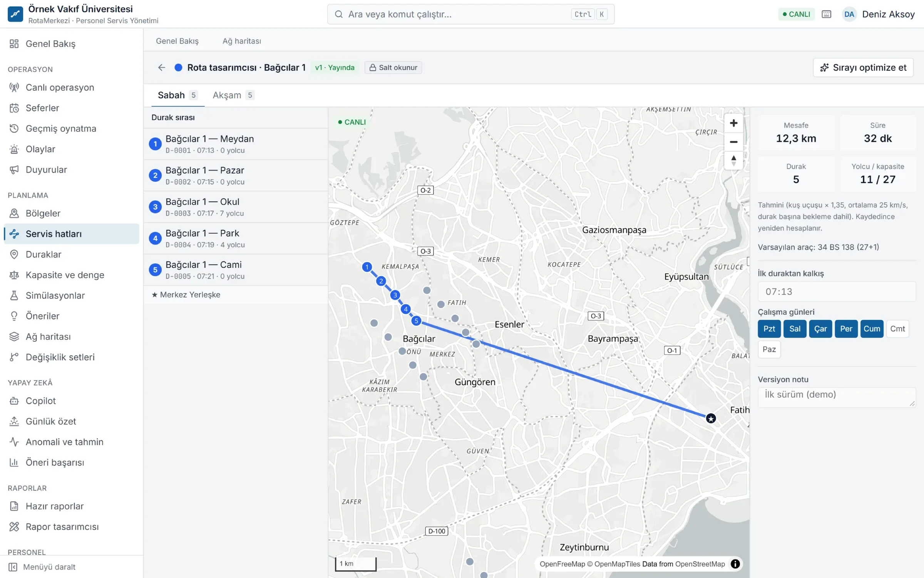Viewport: 924px width, 578px height.
Task: Select the Bağcılar 1 — Okul stop row
Action: 236,207
